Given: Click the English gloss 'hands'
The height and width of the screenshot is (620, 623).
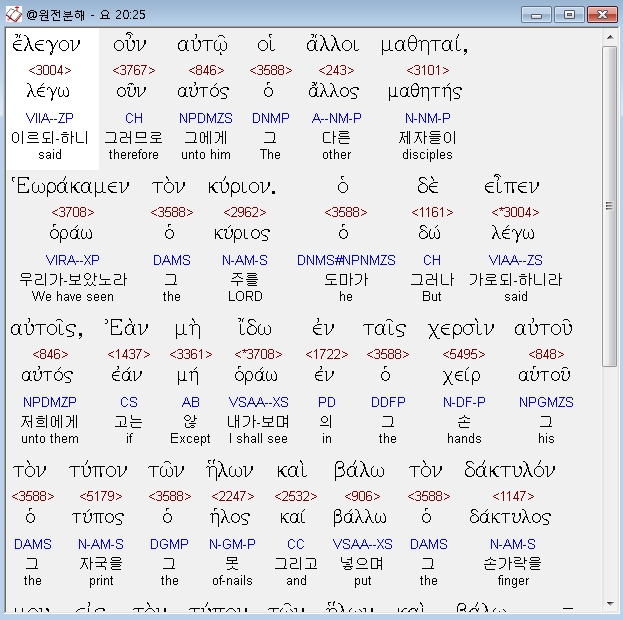Looking at the screenshot, I should (x=464, y=439).
